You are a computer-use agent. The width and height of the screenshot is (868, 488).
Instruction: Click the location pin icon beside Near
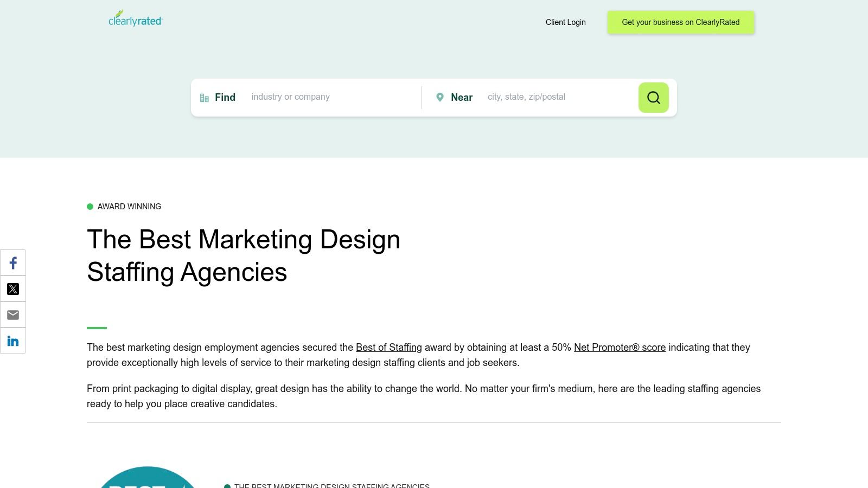point(440,97)
